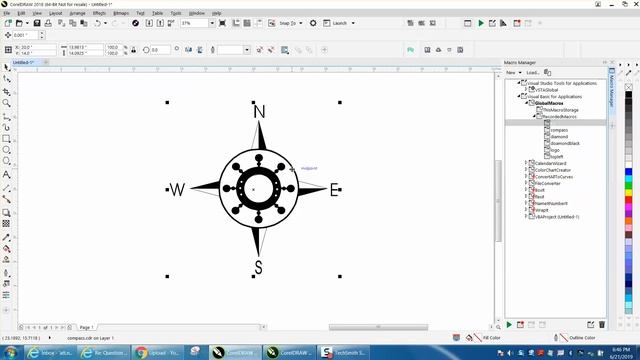Screen dimensions: 640x360
Task: Open the File menu
Action: (7, 13)
